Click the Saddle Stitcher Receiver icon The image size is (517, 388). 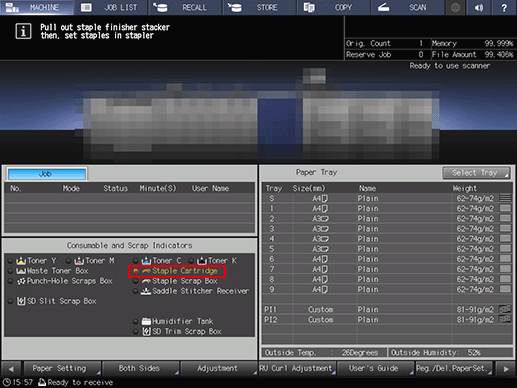click(146, 291)
